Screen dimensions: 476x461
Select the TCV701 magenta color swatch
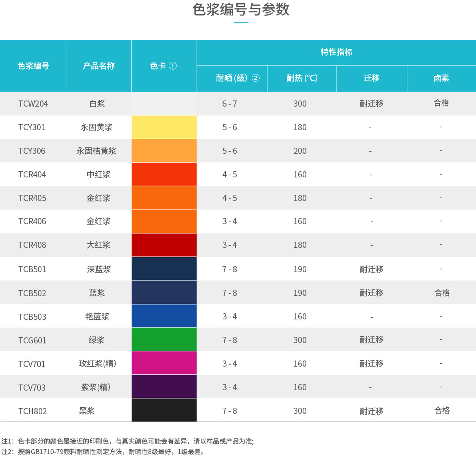click(164, 363)
